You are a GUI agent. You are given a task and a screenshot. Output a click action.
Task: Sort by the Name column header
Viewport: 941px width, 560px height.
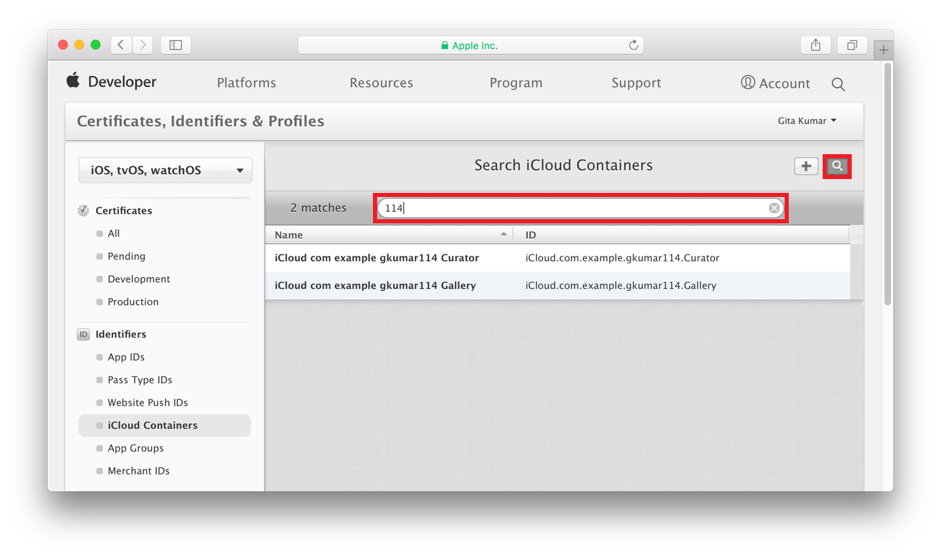tap(389, 235)
